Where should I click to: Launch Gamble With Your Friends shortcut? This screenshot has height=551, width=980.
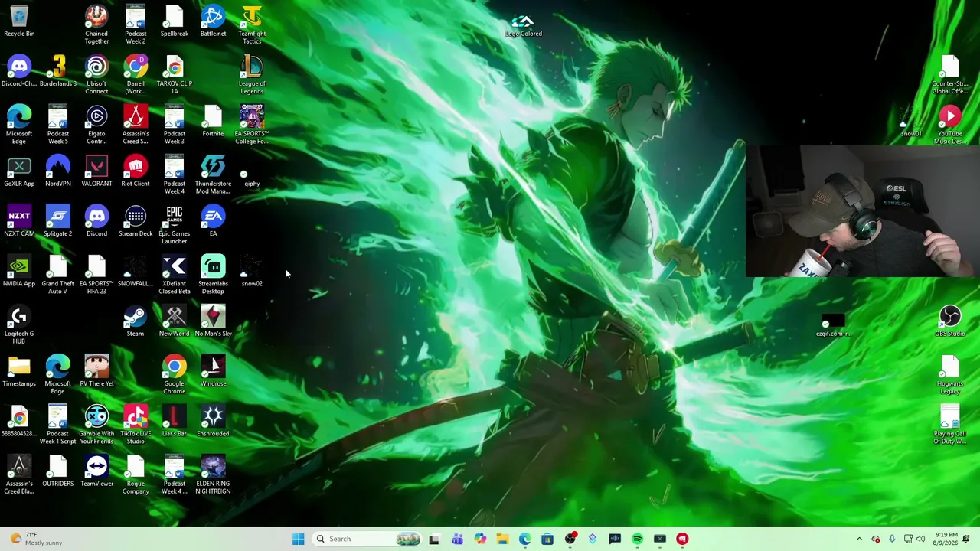click(96, 425)
